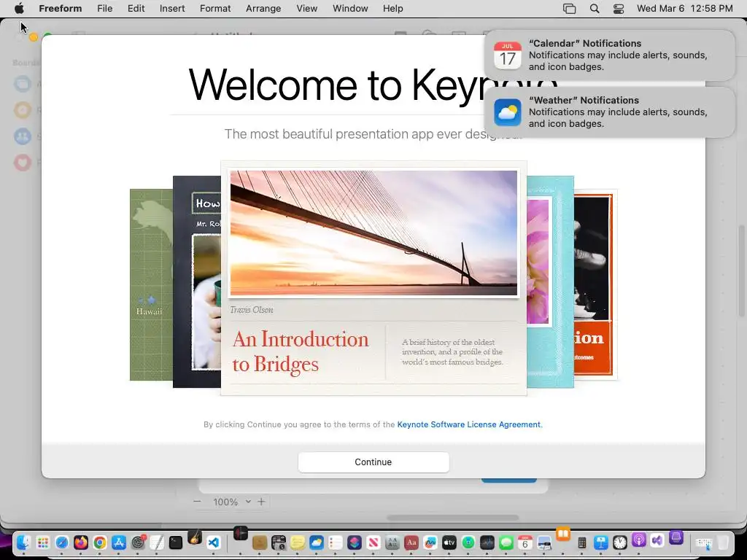Select the dark chalkboard theme thumbnail
Viewport: 747px width, 560px height.
pyautogui.click(x=197, y=282)
